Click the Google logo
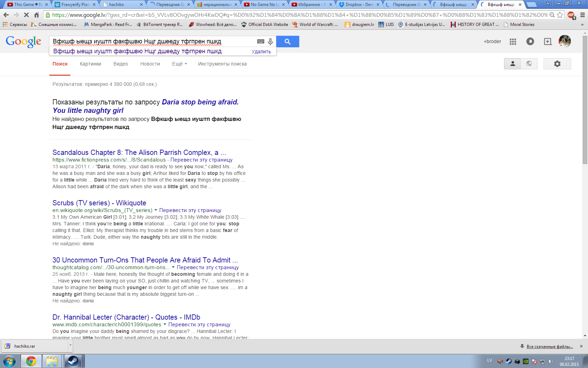This screenshot has height=368, width=588. 23,42
